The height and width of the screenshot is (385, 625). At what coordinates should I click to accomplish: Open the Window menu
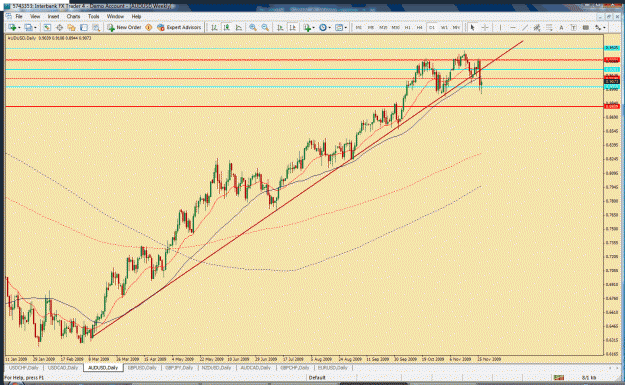pyautogui.click(x=115, y=16)
